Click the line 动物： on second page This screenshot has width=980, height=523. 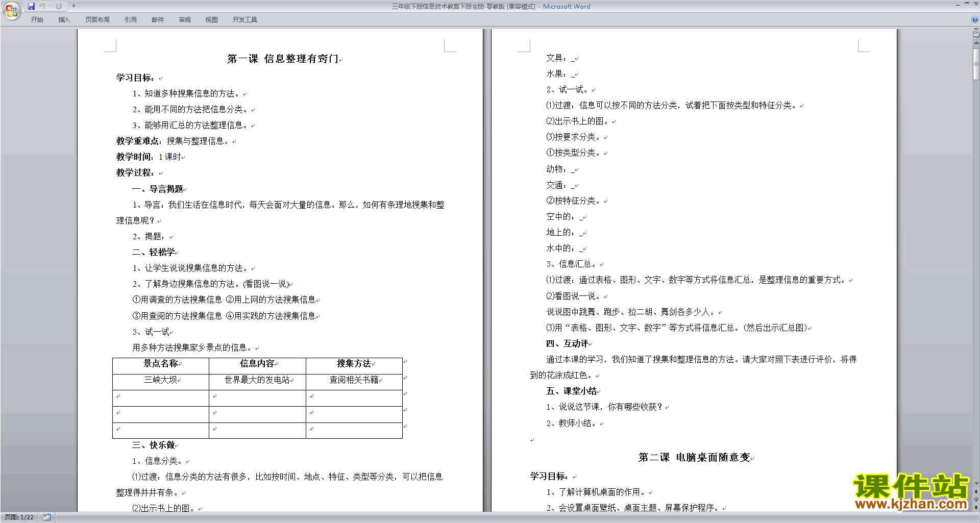[560, 169]
